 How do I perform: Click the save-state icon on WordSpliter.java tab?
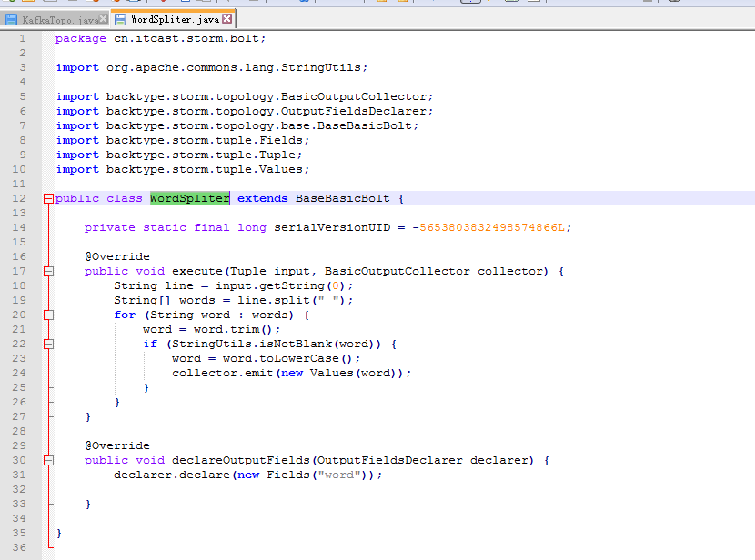[120, 19]
